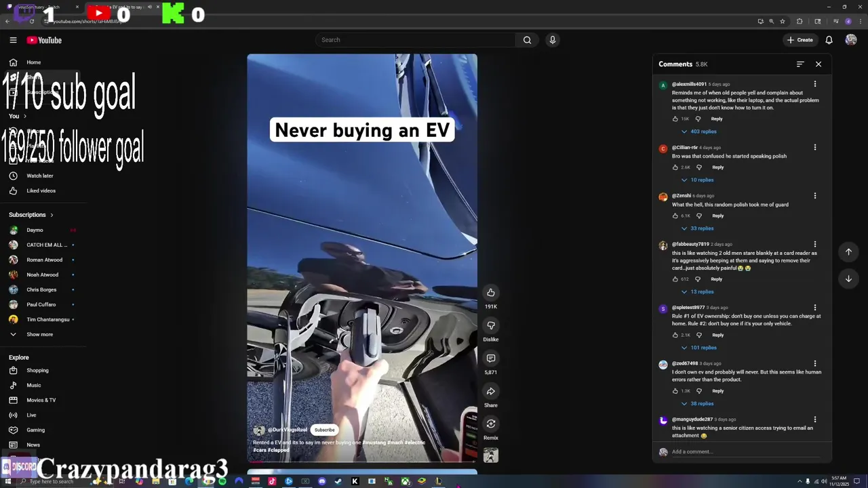
Task: Click the Create button
Action: tap(800, 40)
